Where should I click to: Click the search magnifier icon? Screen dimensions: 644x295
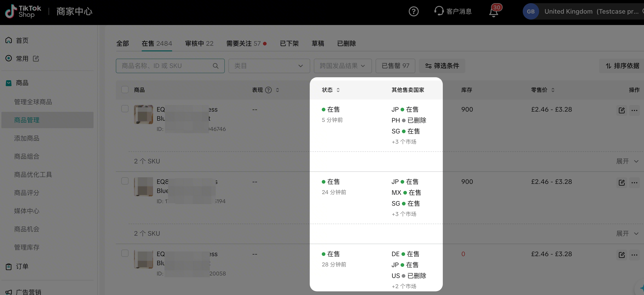(215, 66)
